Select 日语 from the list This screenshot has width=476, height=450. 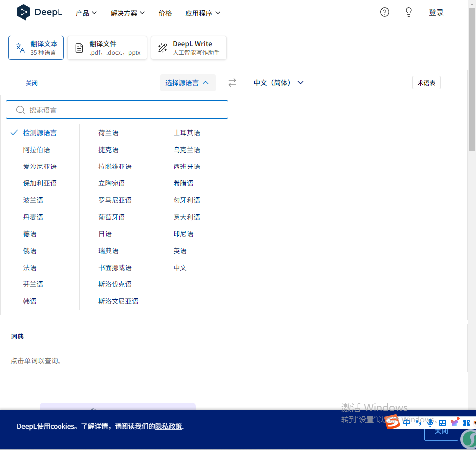(x=105, y=233)
